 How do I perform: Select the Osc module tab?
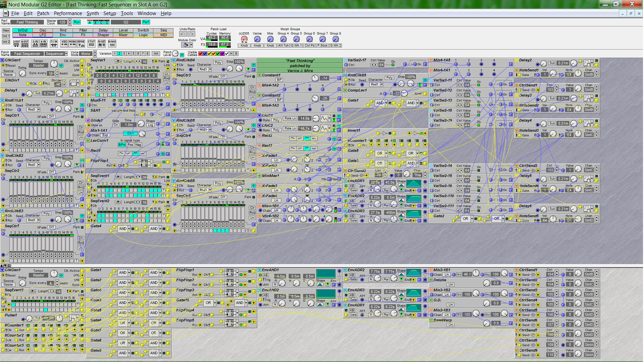coord(43,30)
